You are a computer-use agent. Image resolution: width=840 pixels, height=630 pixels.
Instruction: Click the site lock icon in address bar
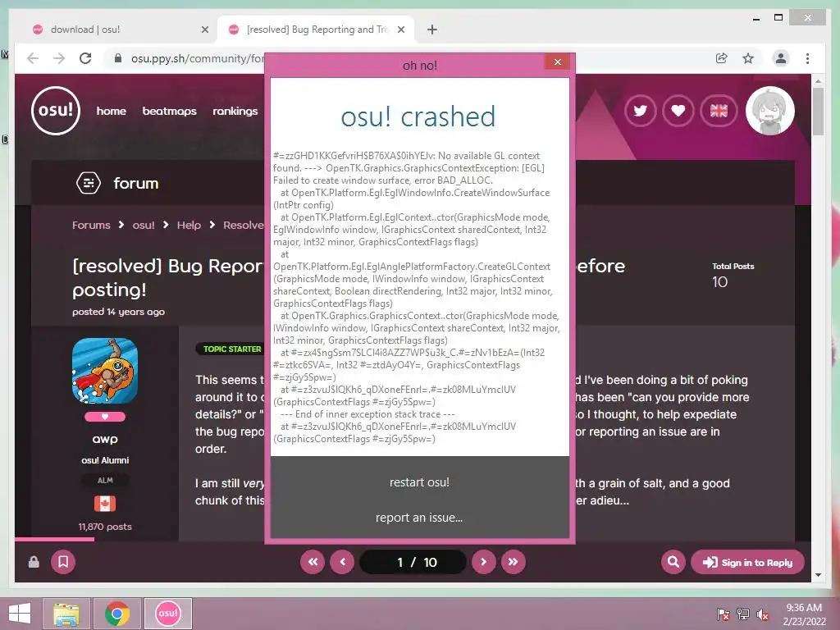[x=118, y=58]
